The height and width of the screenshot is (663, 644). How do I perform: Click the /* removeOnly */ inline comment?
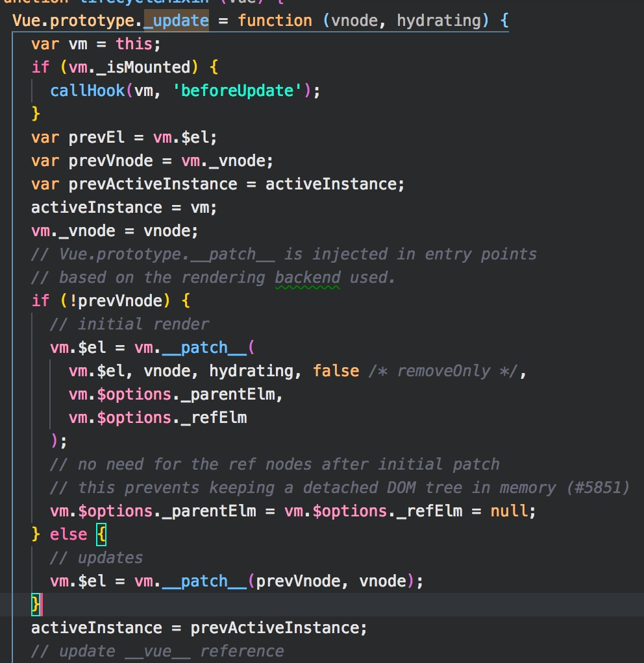(x=443, y=371)
